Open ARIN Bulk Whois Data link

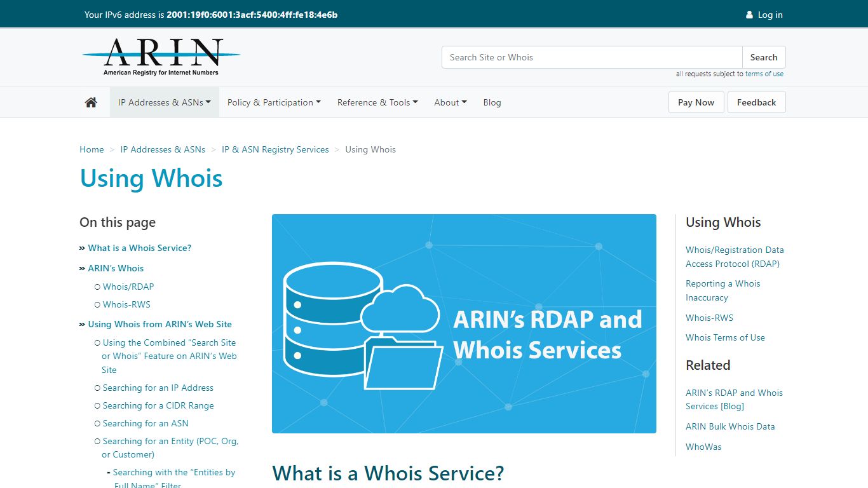click(730, 426)
